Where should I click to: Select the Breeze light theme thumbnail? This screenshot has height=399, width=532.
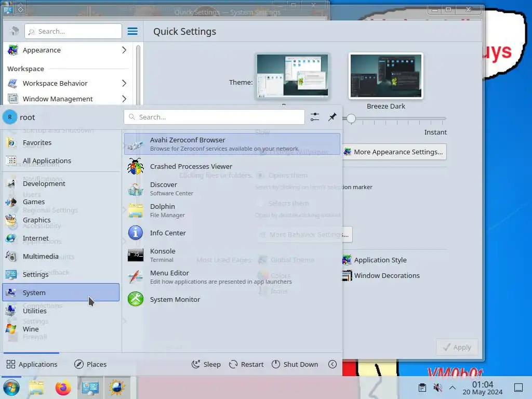pos(292,76)
